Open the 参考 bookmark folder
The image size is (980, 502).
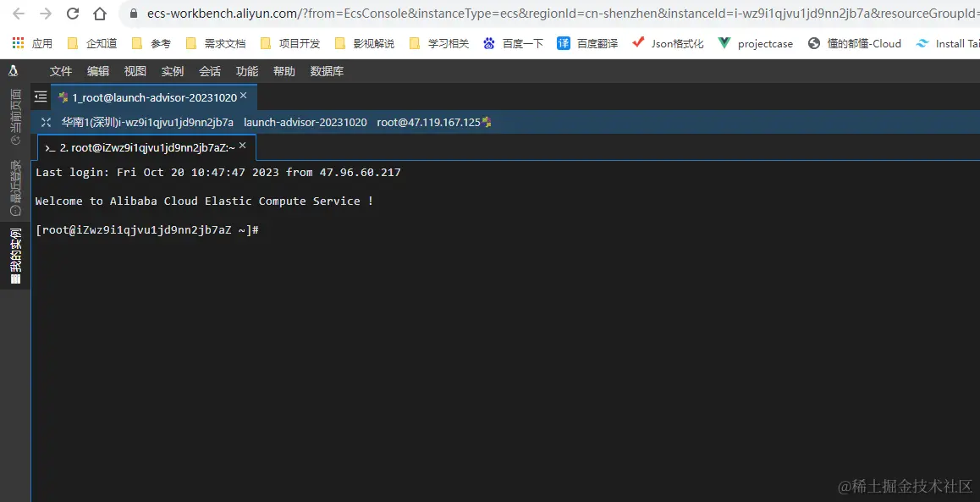pos(151,43)
